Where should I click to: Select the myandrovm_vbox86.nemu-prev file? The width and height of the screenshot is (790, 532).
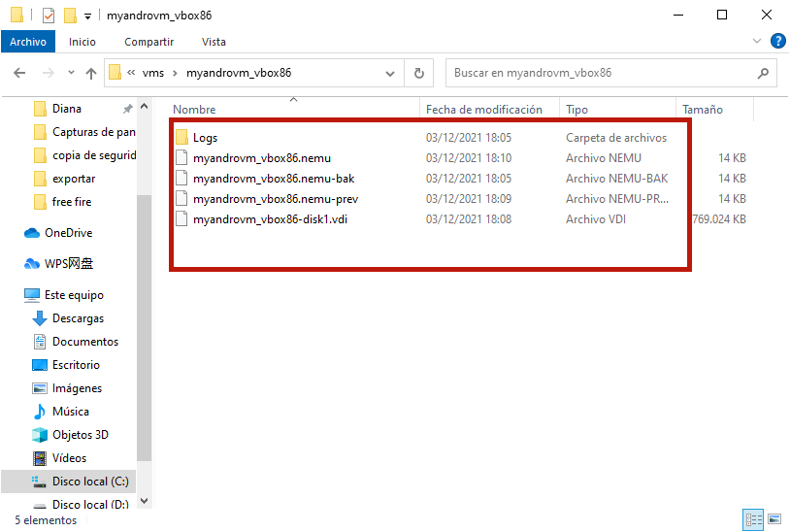pos(276,199)
